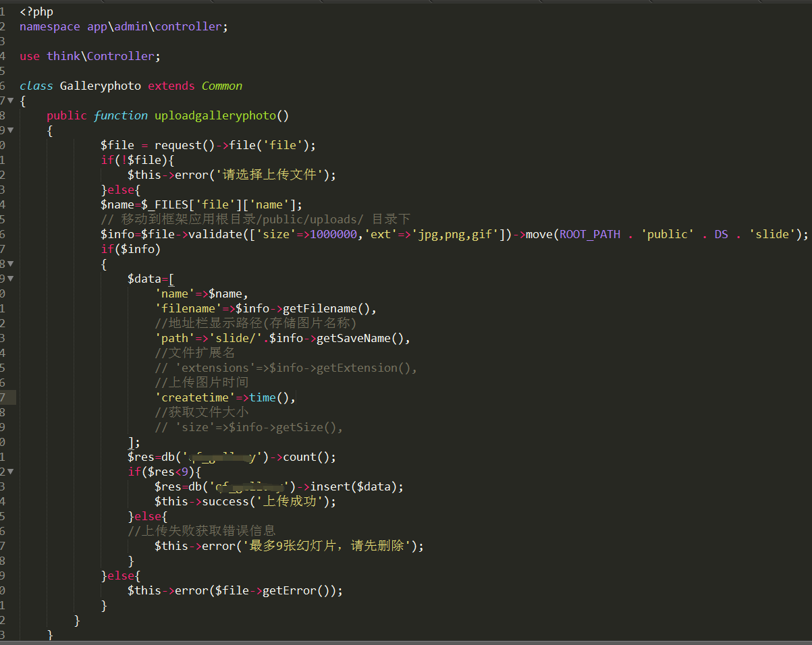Click the '请选择上传文件' error string
The width and height of the screenshot is (812, 645).
(x=269, y=175)
